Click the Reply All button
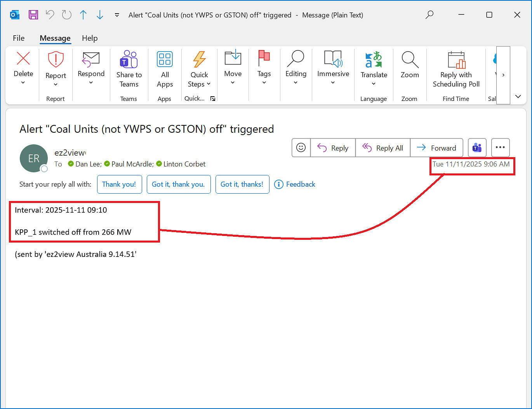Screen dimensions: 532x409 pos(383,148)
